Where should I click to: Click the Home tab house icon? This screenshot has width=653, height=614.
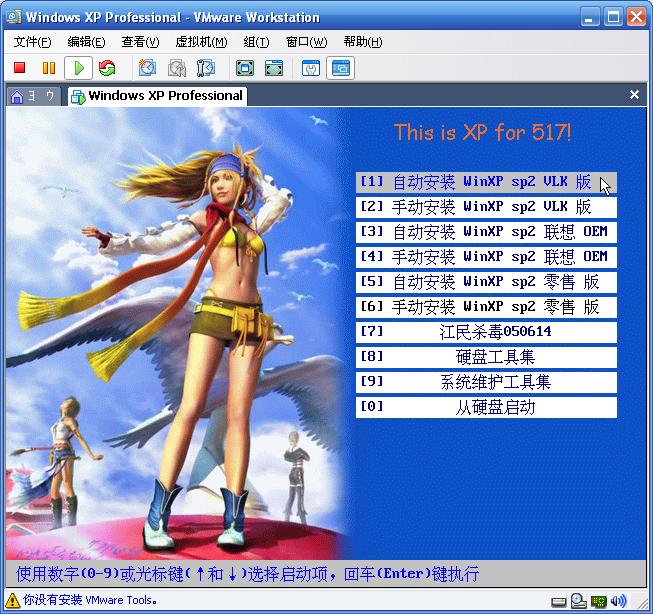(17, 96)
